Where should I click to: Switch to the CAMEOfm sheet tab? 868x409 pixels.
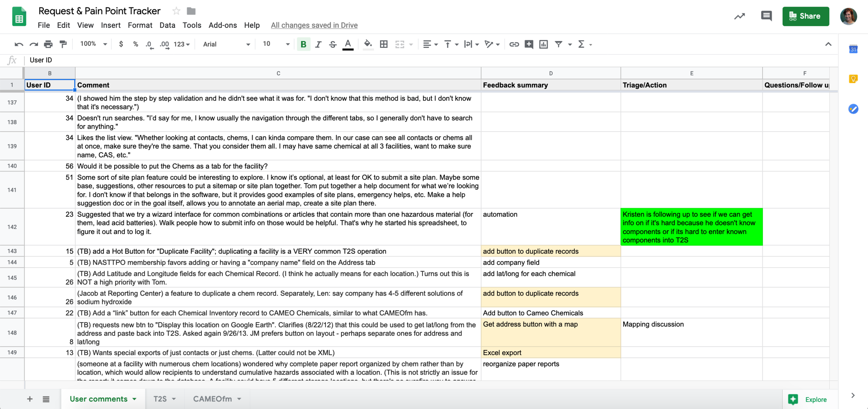(217, 399)
